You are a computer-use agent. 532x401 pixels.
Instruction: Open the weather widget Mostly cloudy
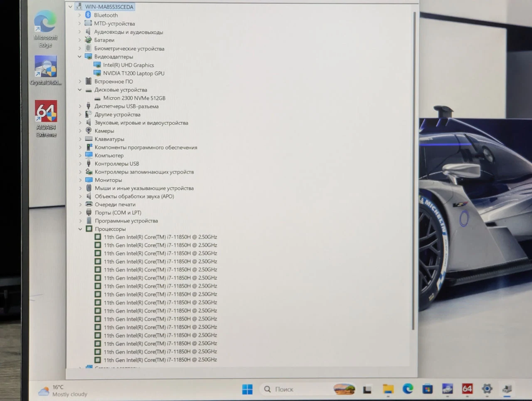pos(63,391)
